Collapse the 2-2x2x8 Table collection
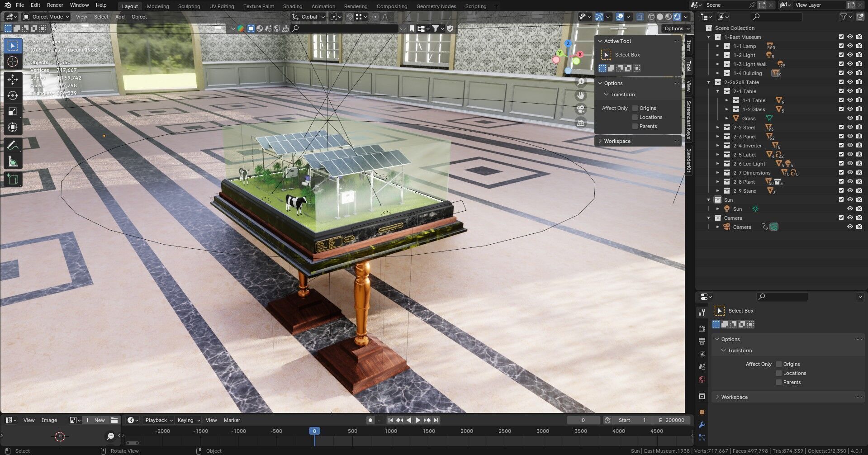Viewport: 868px width, 455px height. [x=709, y=82]
